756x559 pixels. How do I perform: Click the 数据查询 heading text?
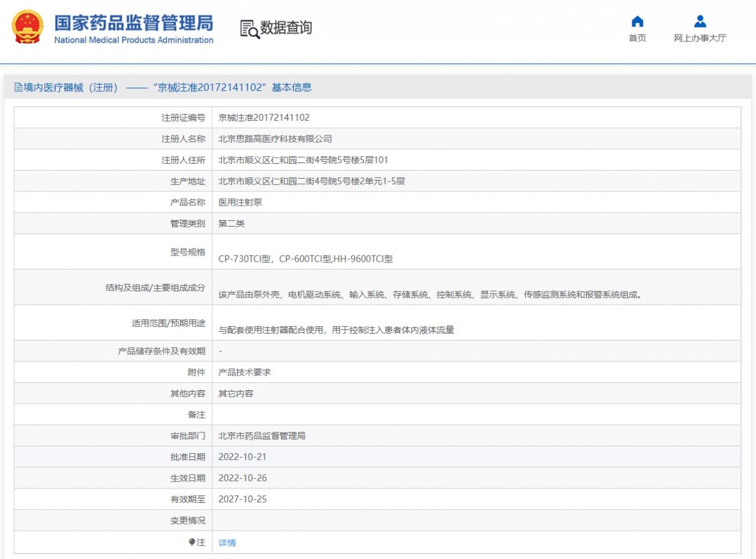click(x=286, y=28)
